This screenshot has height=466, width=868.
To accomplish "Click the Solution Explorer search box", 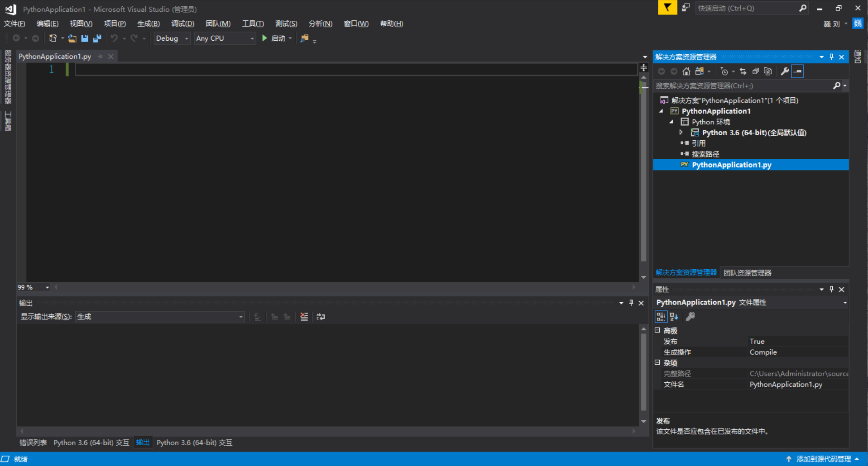I will point(743,86).
